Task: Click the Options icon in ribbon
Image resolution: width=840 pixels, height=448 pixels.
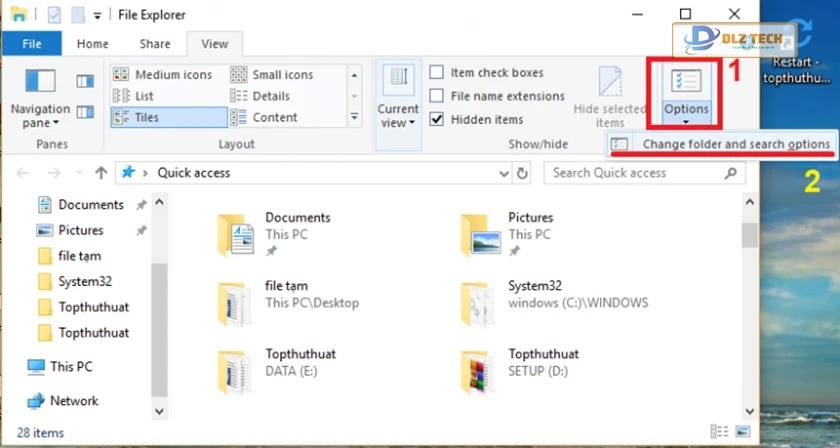Action: click(x=686, y=81)
